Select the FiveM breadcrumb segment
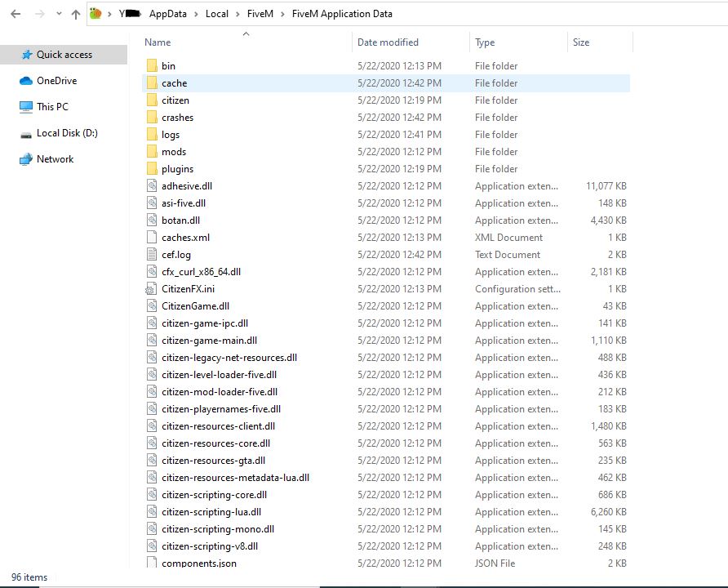Image resolution: width=728 pixels, height=588 pixels. tap(260, 14)
